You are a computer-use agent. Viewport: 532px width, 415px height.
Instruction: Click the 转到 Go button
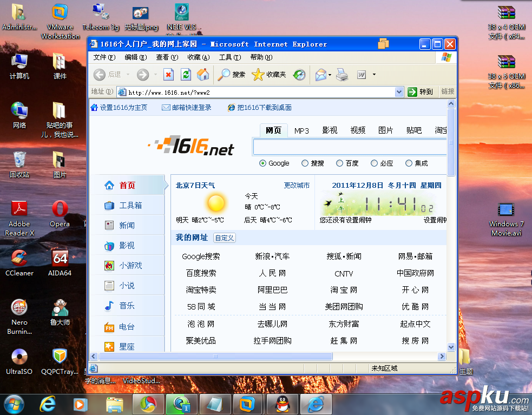421,92
